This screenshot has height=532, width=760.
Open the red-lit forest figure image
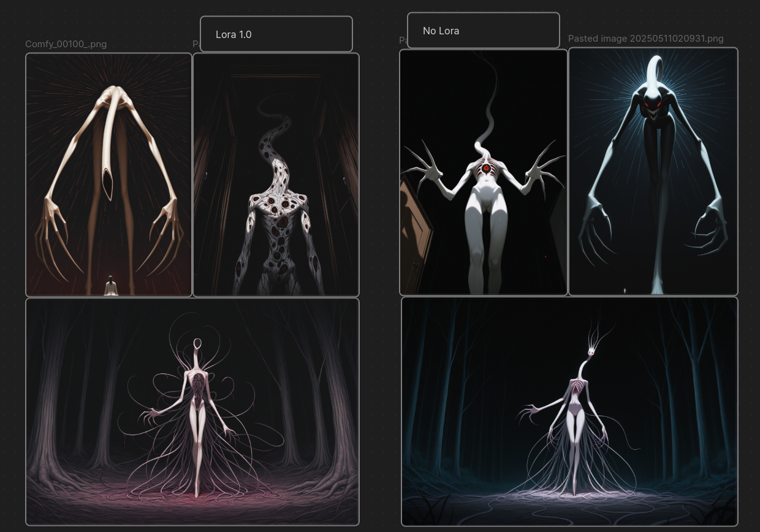pyautogui.click(x=192, y=412)
